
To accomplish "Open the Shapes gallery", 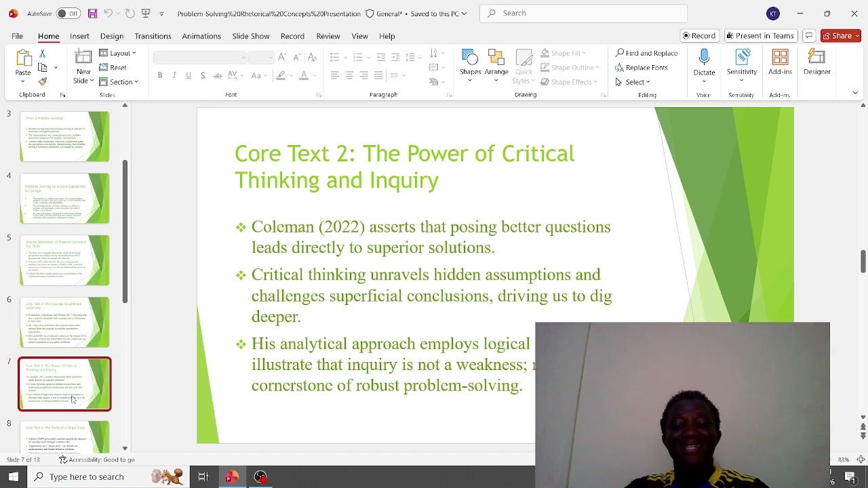I will (x=470, y=66).
